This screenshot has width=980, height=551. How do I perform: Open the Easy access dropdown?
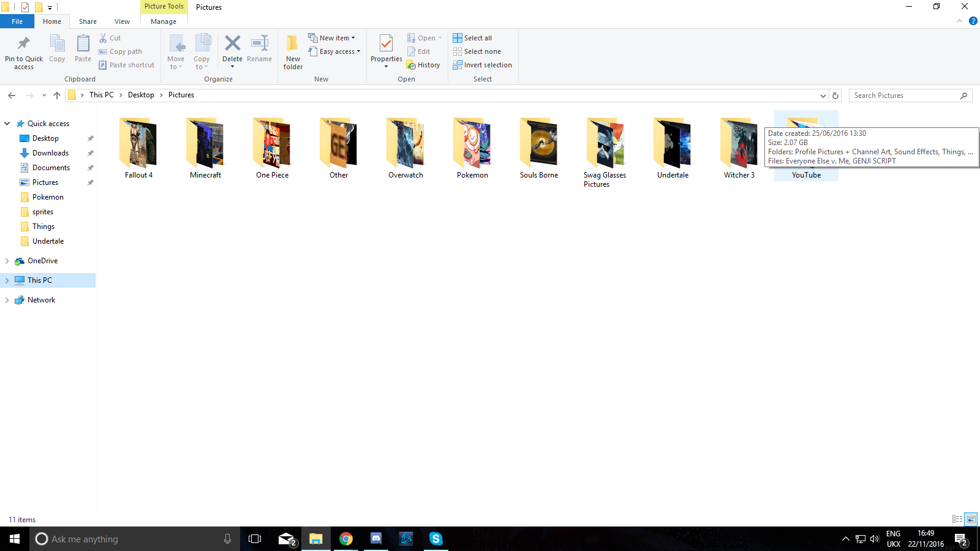coord(334,51)
